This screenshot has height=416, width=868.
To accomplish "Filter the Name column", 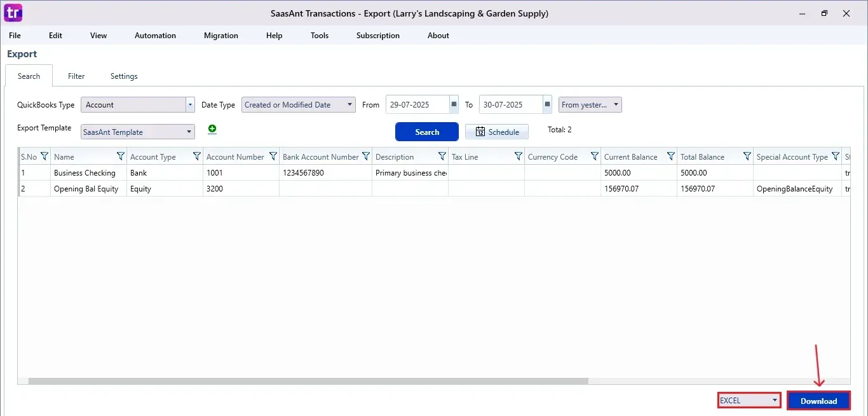I will coord(121,156).
